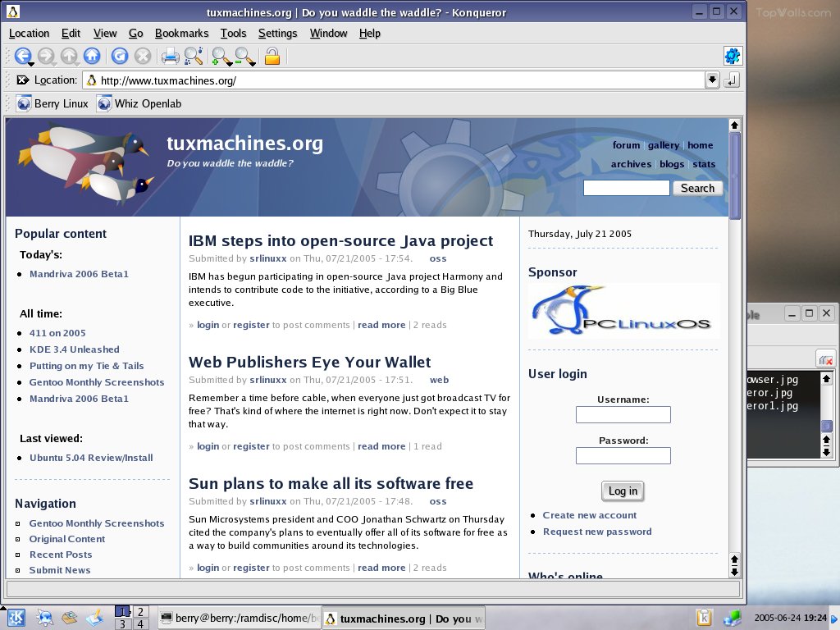
Task: Click the page vertical scrollbar thumb
Action: (x=734, y=176)
